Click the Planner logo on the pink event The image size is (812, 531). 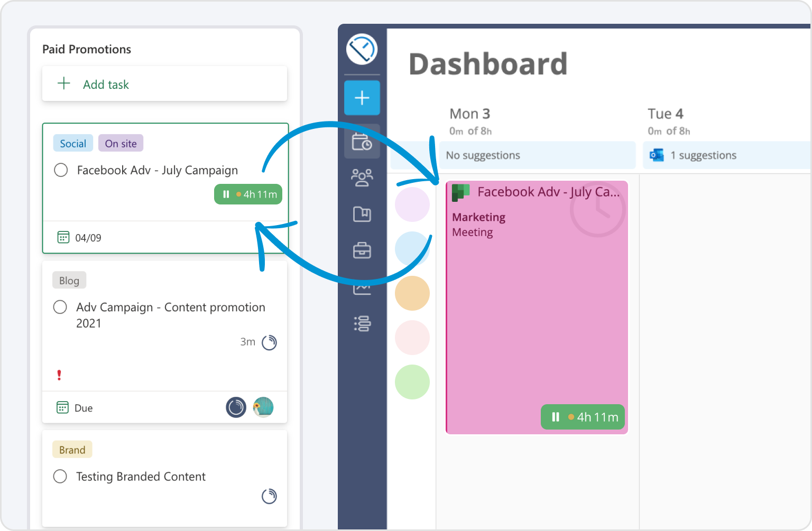tap(461, 192)
